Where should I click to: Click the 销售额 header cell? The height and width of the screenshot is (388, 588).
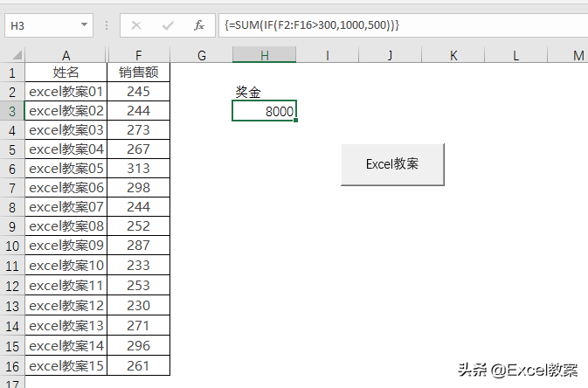coord(139,72)
